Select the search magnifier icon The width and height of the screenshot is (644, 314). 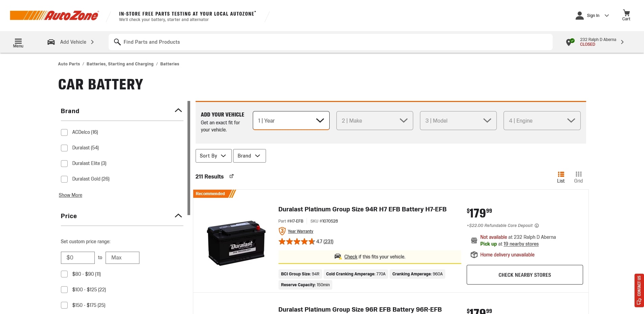[117, 42]
